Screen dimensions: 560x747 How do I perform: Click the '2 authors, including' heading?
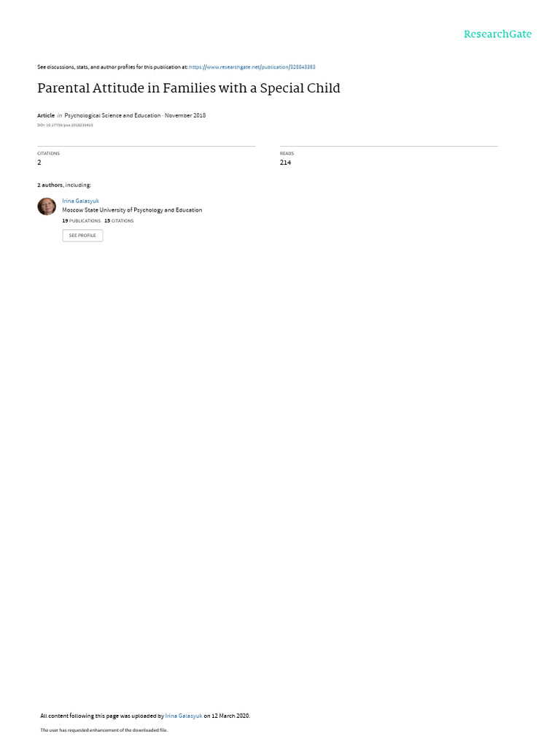pos(64,185)
